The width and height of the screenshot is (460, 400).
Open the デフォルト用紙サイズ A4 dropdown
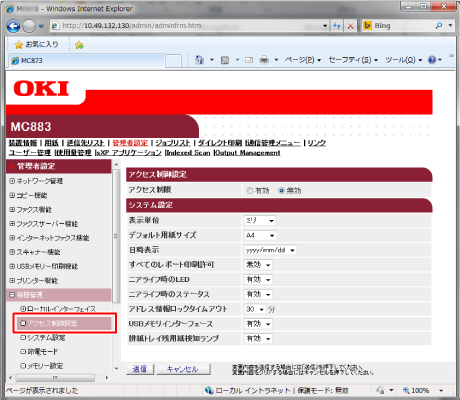[260, 235]
